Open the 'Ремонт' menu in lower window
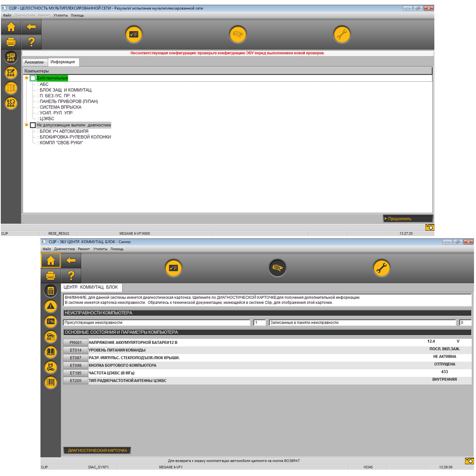Viewport: 476px width, 476px height. (x=84, y=249)
